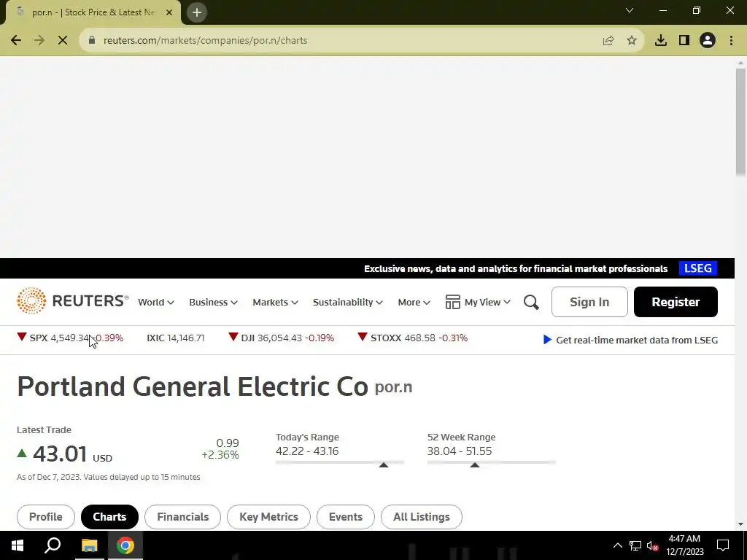747x560 pixels.
Task: Click Chrome icon in taskbar
Action: [125, 545]
